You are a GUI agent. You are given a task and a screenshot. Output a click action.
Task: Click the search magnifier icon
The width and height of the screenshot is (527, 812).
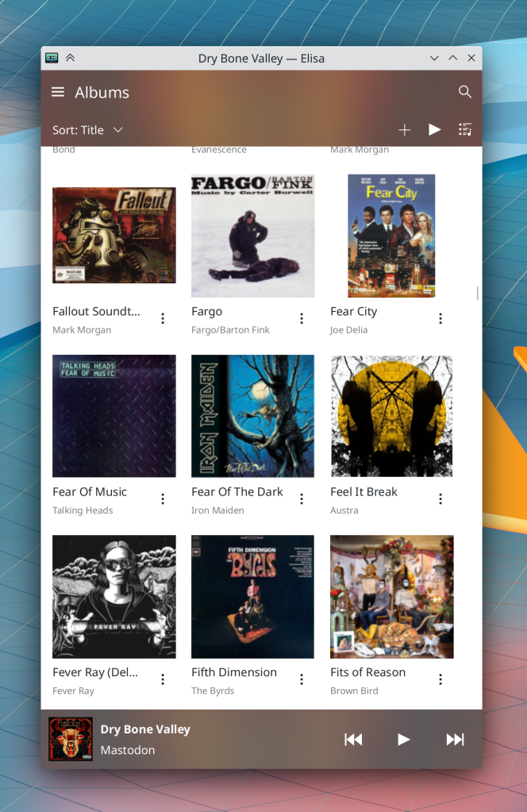(x=465, y=91)
